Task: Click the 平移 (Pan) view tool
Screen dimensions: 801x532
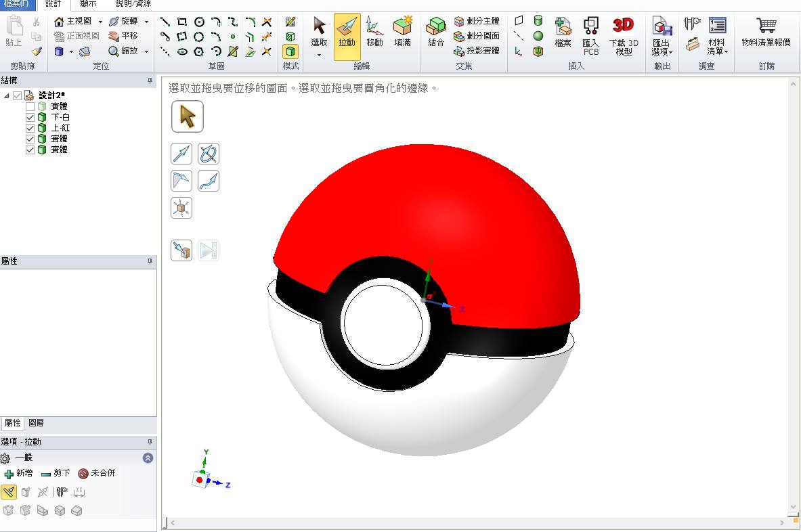Action: point(123,36)
